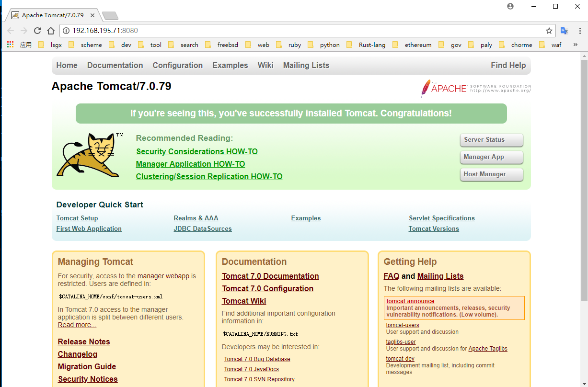The height and width of the screenshot is (387, 588).
Task: Open the search bookmark folder
Action: coord(184,45)
